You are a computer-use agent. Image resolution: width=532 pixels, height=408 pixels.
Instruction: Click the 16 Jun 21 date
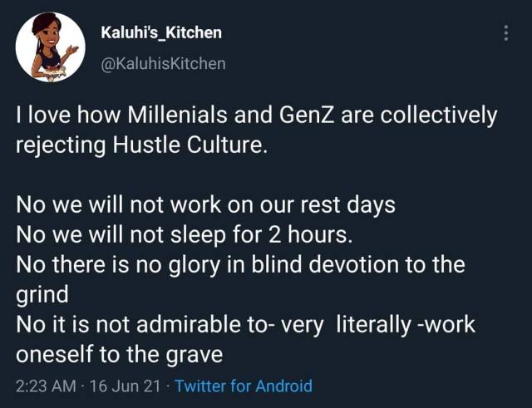pyautogui.click(x=125, y=386)
